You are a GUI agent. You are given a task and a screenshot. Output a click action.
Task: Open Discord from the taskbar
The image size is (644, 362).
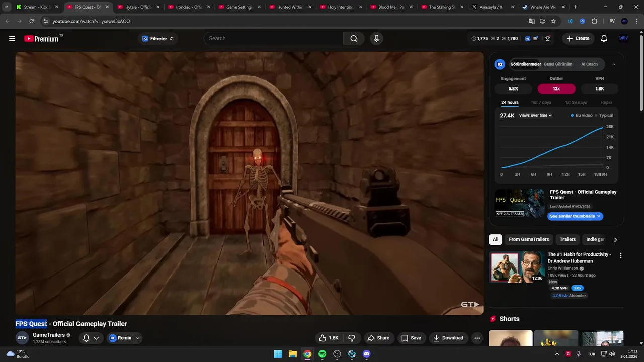366,354
